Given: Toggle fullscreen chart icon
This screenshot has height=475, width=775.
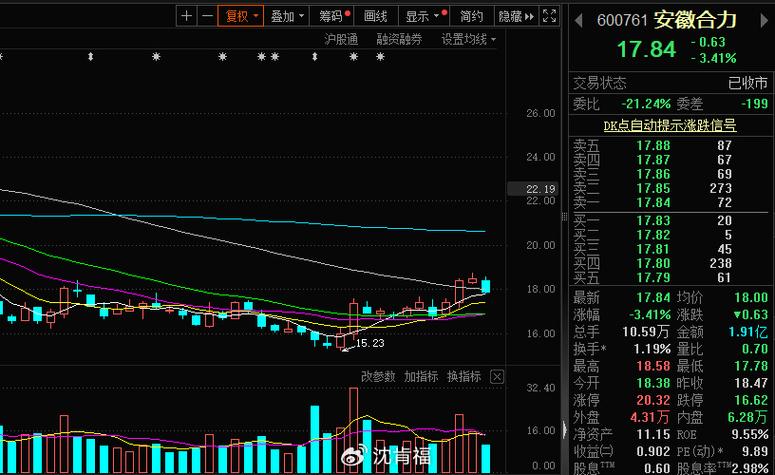Looking at the screenshot, I should click(x=550, y=16).
